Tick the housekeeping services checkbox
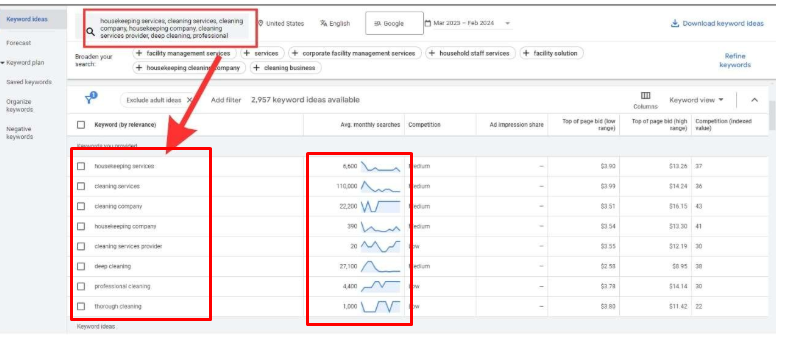This screenshot has height=360, width=806. pos(81,166)
